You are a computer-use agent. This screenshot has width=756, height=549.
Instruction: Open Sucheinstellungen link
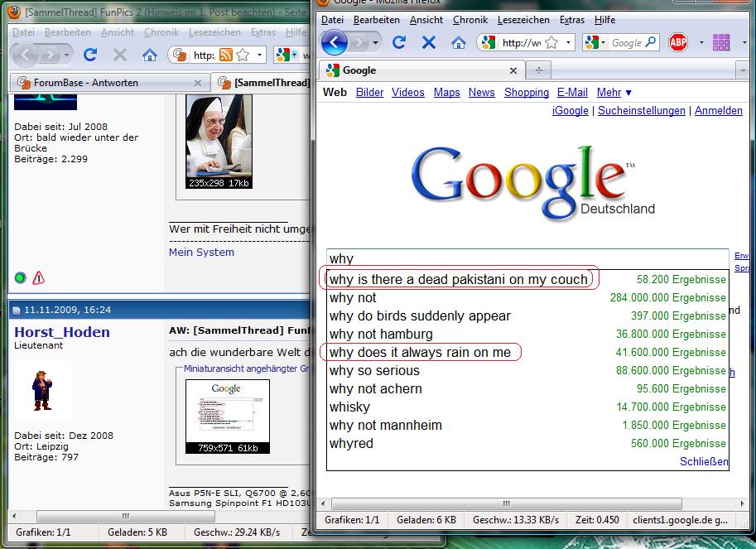pyautogui.click(x=641, y=110)
